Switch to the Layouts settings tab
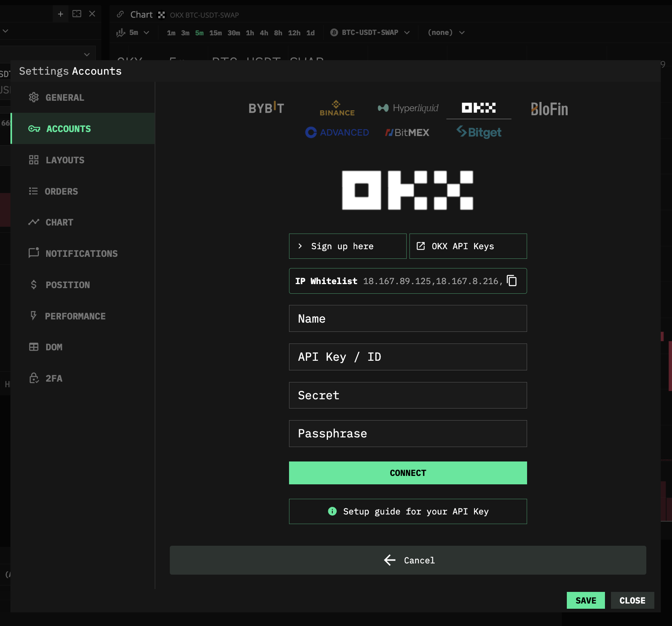The height and width of the screenshot is (626, 672). tap(65, 160)
